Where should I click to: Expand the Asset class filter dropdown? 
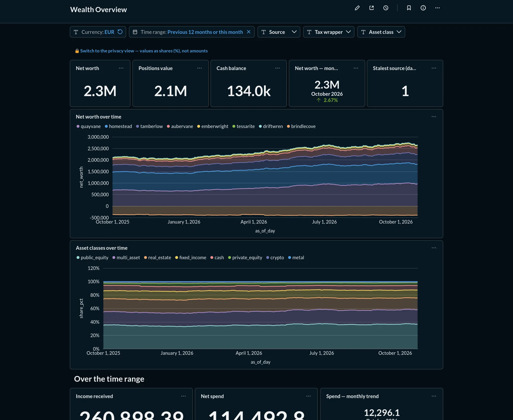[x=381, y=32]
